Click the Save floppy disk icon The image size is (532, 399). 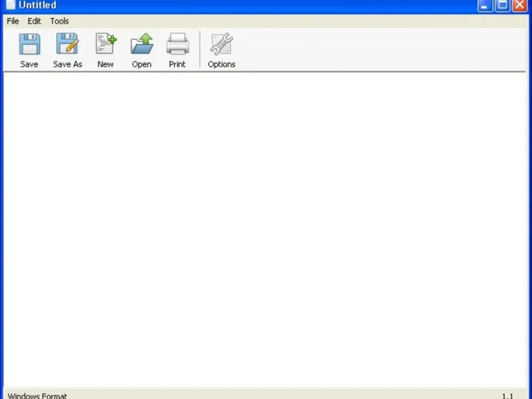[x=29, y=44]
